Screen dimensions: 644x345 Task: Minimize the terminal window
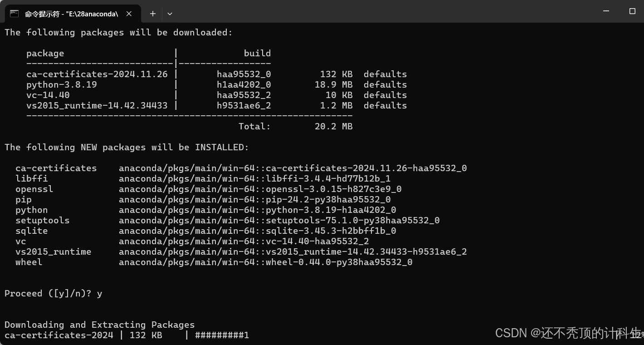pos(606,12)
